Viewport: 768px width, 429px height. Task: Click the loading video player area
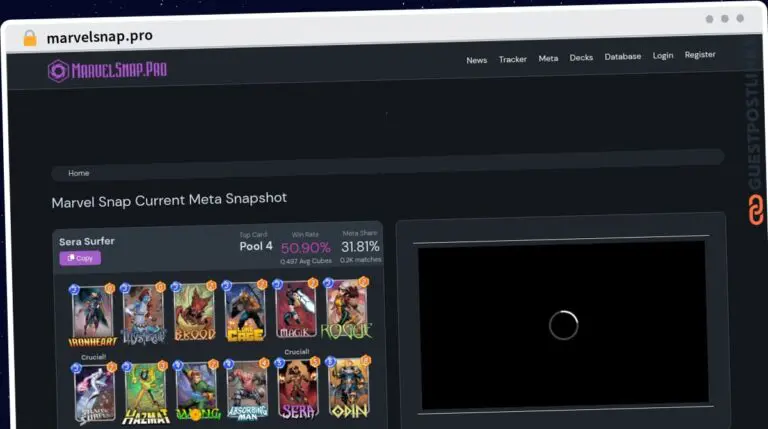click(x=564, y=324)
